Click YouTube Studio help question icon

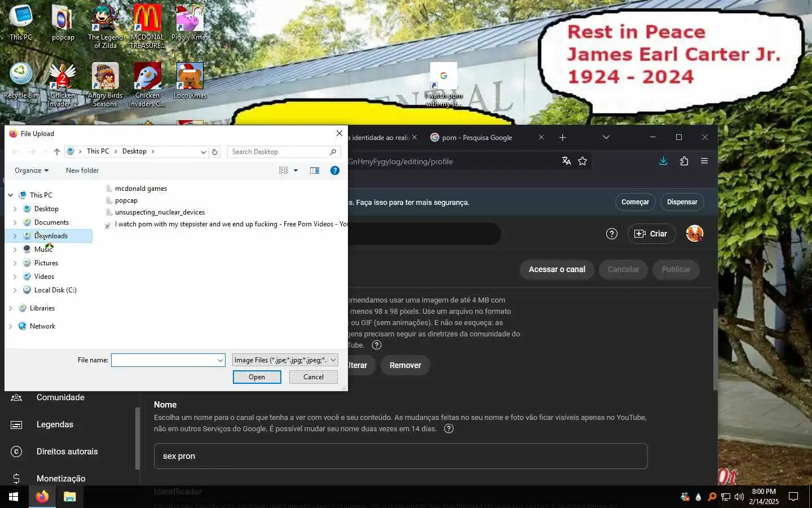[612, 234]
